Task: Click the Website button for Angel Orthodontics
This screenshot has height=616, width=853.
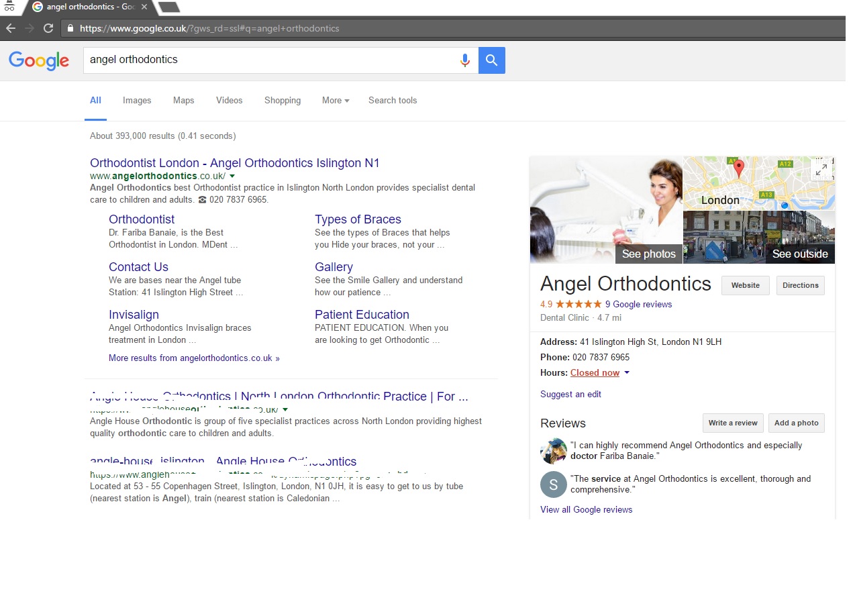Action: click(745, 285)
